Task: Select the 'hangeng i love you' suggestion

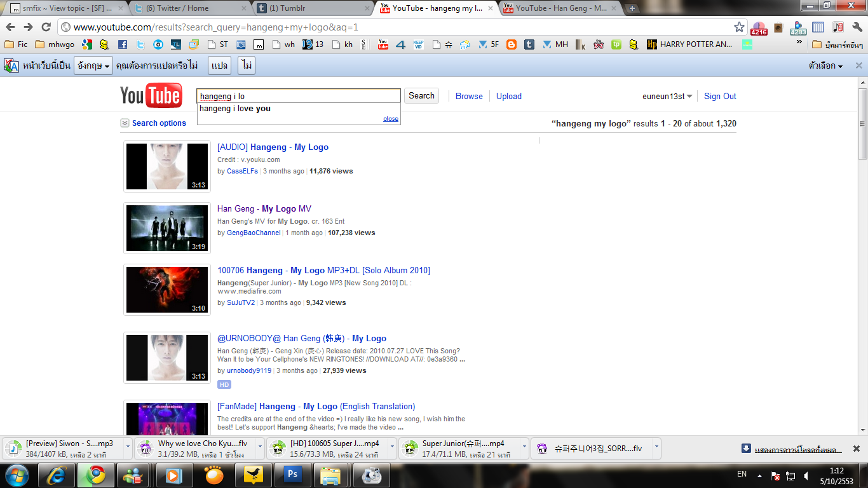Action: [x=299, y=109]
